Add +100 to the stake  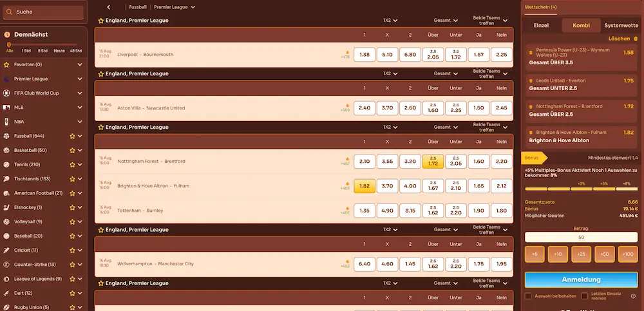pyautogui.click(x=628, y=254)
